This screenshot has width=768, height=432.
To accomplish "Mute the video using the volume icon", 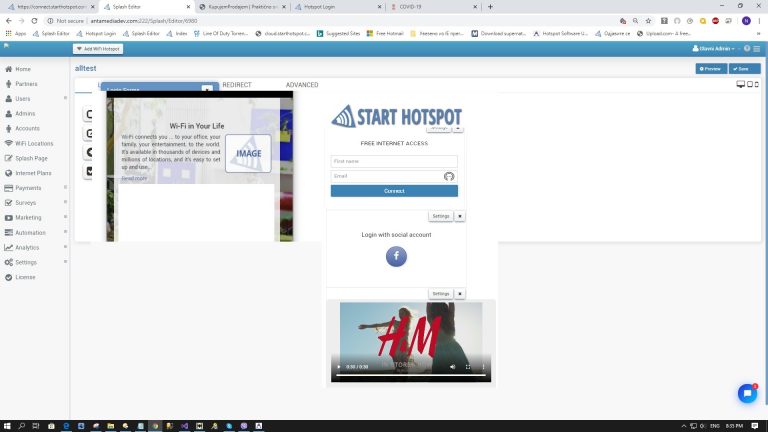I will coord(451,367).
